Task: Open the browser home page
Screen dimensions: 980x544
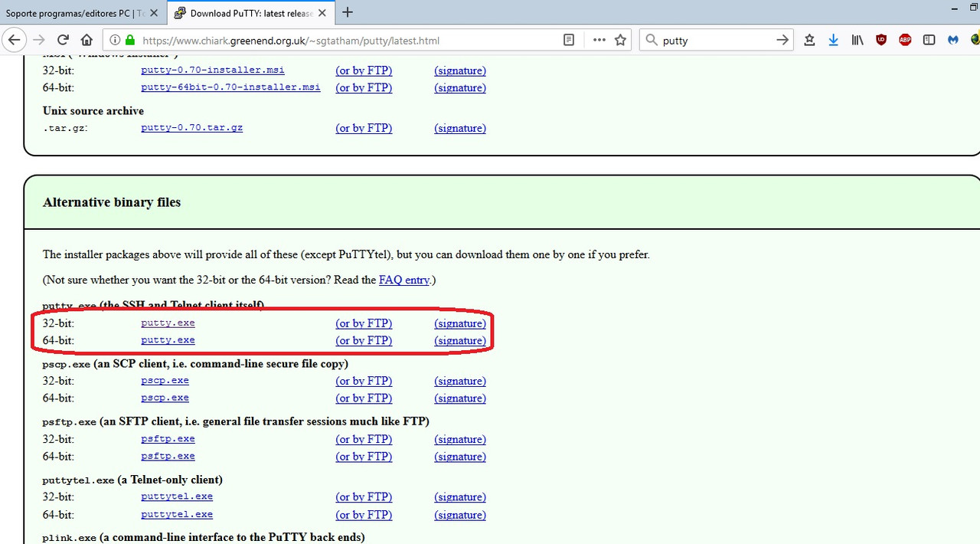Action: tap(87, 40)
